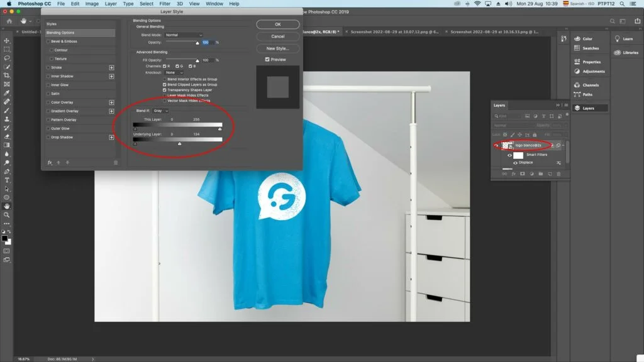
Task: Add another Stroke effect with plus icon
Action: pos(111,67)
